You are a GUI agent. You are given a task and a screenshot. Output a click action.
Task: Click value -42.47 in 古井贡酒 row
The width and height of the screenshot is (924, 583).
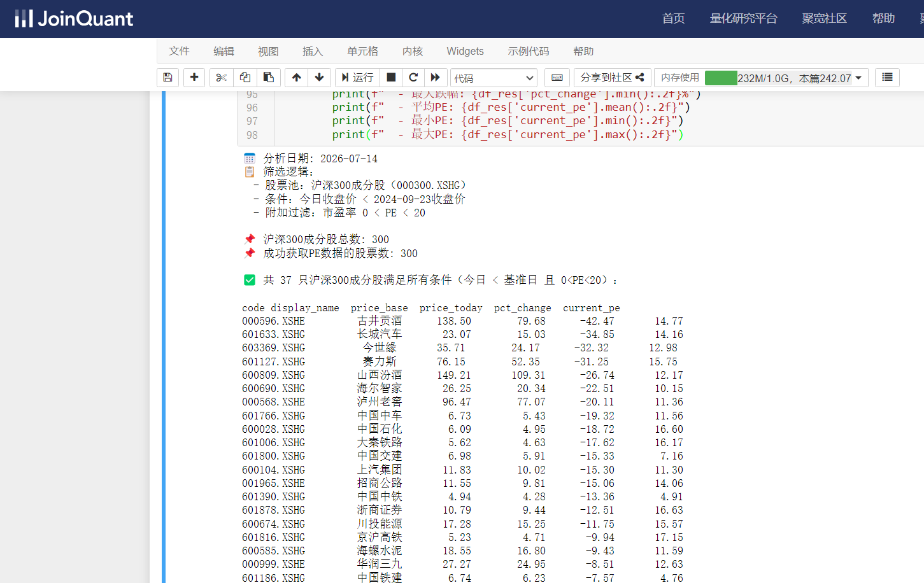pos(597,321)
